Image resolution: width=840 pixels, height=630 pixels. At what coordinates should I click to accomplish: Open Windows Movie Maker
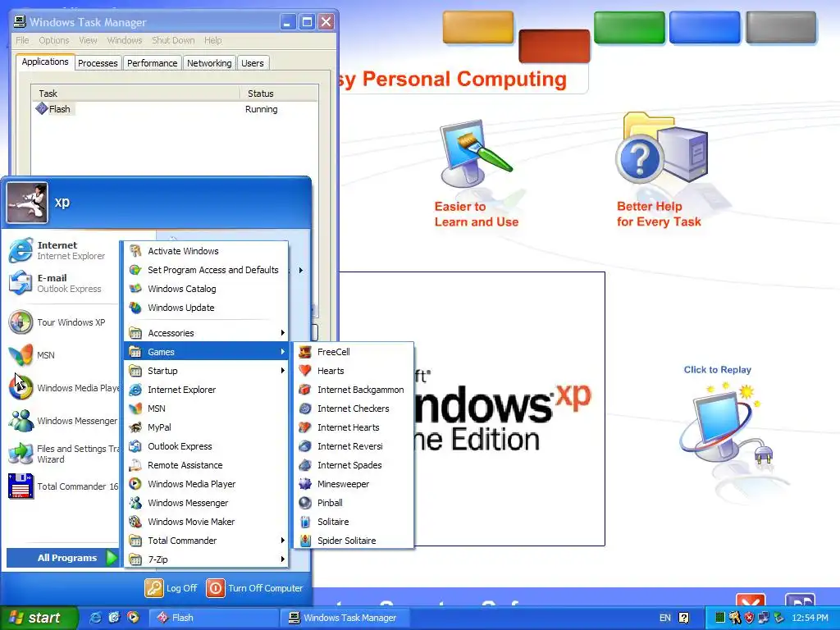click(206, 521)
